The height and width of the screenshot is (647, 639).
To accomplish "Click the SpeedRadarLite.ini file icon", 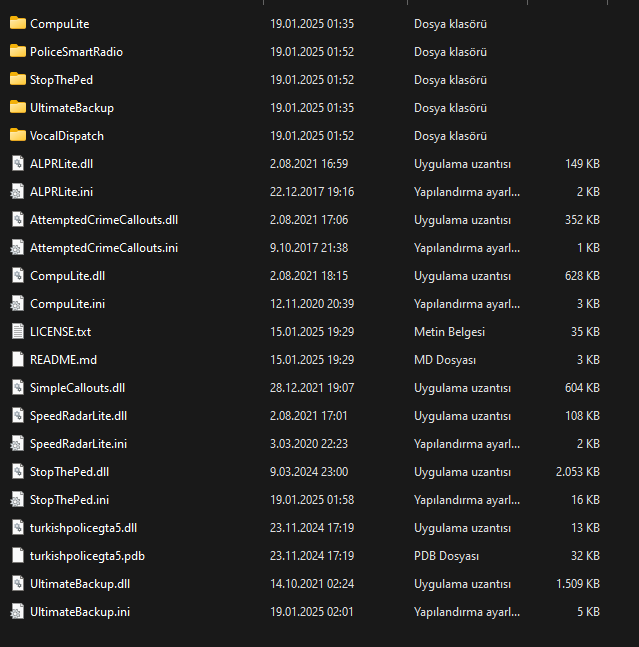I will (17, 444).
